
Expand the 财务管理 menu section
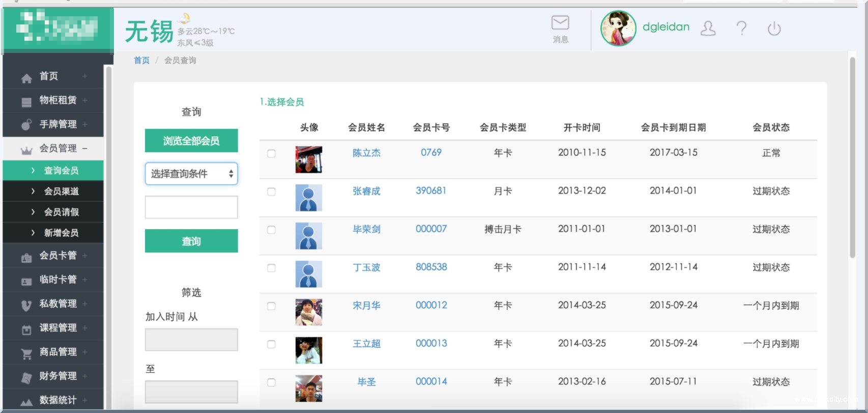57,376
